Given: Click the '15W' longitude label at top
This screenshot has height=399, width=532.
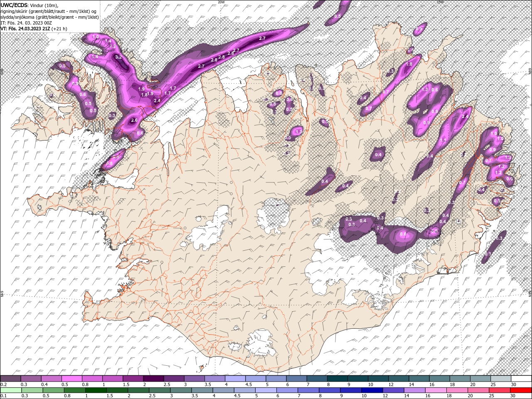Looking at the screenshot, I should click(440, 2).
